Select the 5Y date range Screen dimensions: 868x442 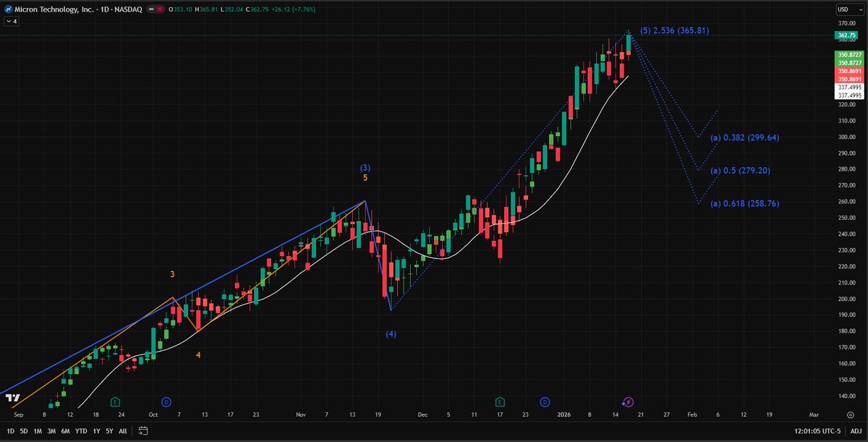pos(109,430)
